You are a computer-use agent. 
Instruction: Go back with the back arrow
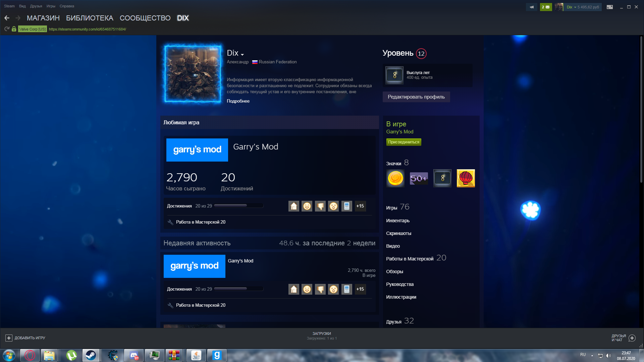coord(7,18)
